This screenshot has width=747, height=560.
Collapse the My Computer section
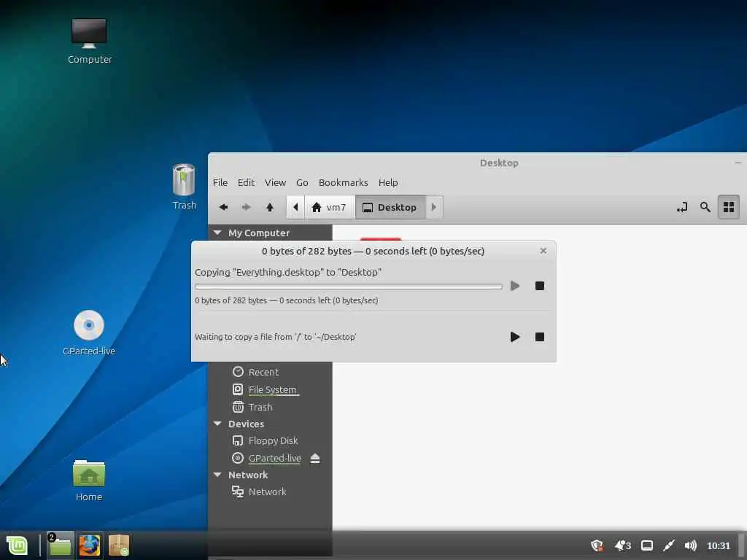[217, 233]
